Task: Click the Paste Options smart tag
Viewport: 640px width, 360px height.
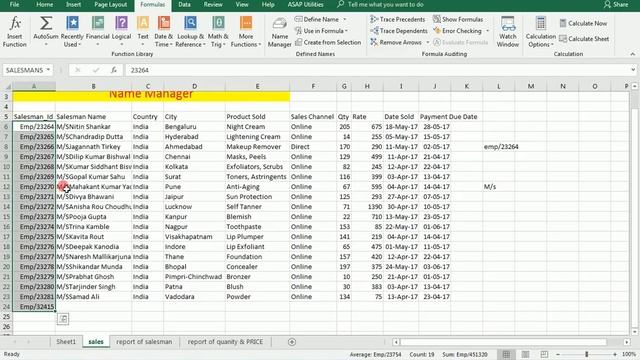Action: (63, 319)
